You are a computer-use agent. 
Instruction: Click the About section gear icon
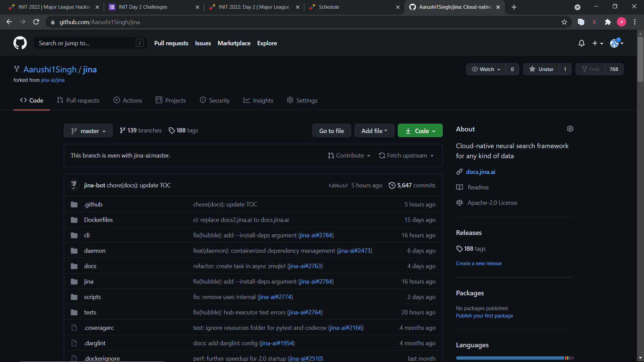(570, 129)
